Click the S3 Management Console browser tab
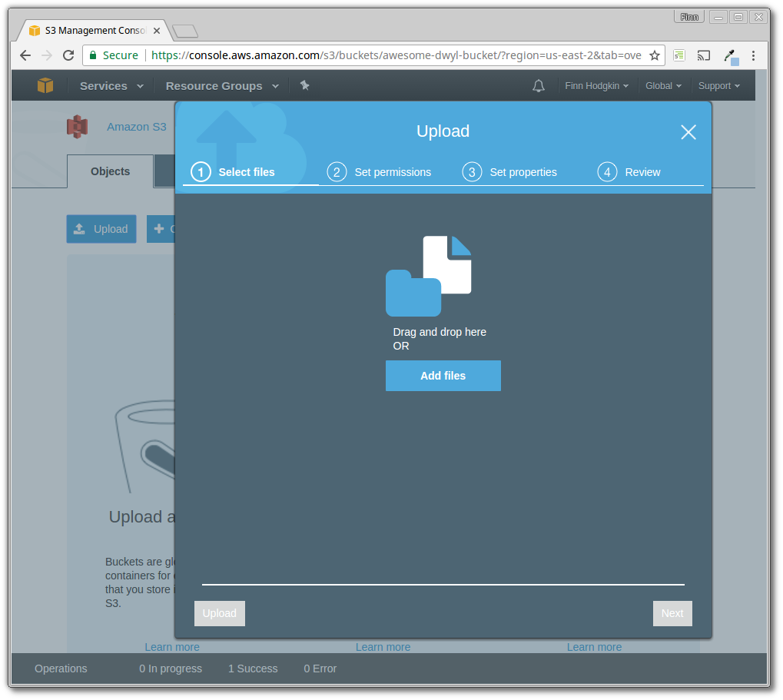Image resolution: width=783 pixels, height=700 pixels. coord(95,31)
